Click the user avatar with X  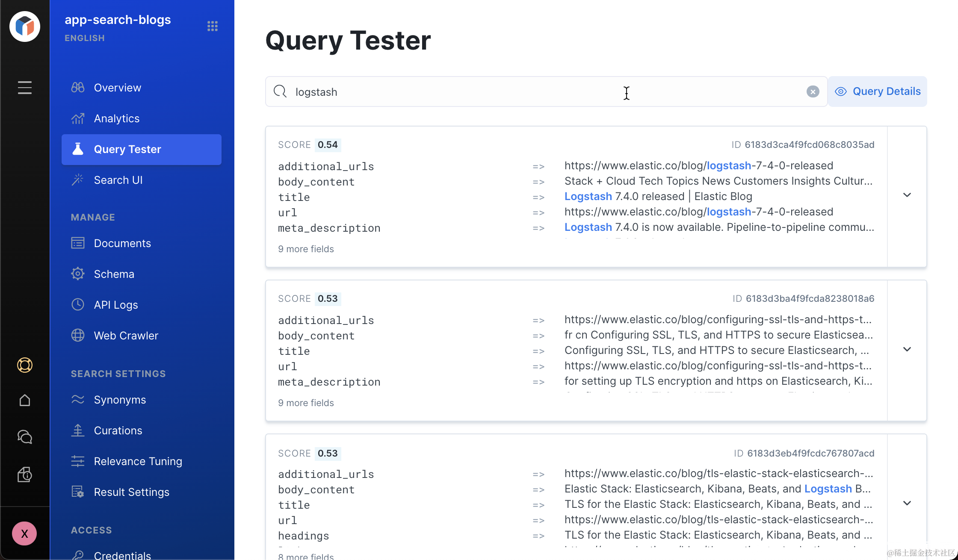click(x=24, y=533)
